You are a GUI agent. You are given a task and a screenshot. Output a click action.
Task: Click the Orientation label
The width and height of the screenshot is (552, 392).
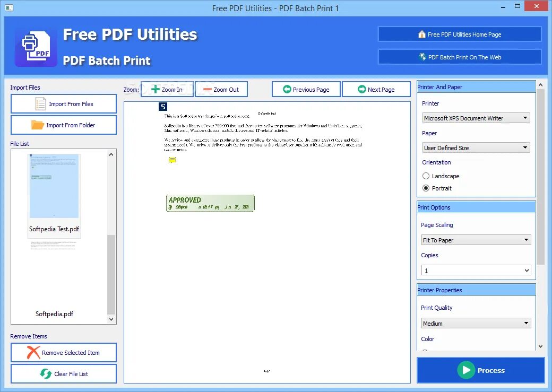coord(436,162)
